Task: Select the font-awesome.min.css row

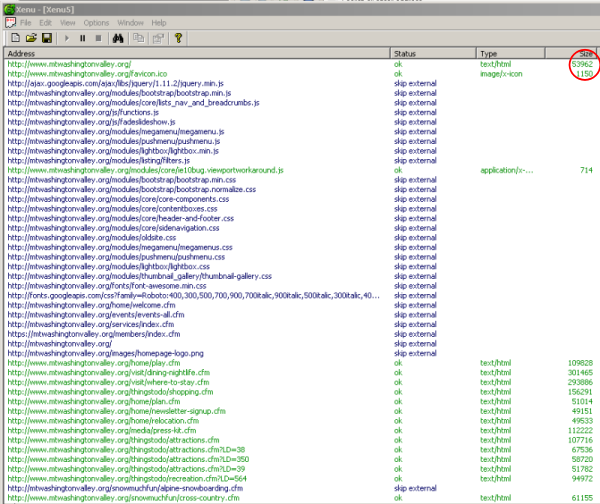Action: click(300, 286)
